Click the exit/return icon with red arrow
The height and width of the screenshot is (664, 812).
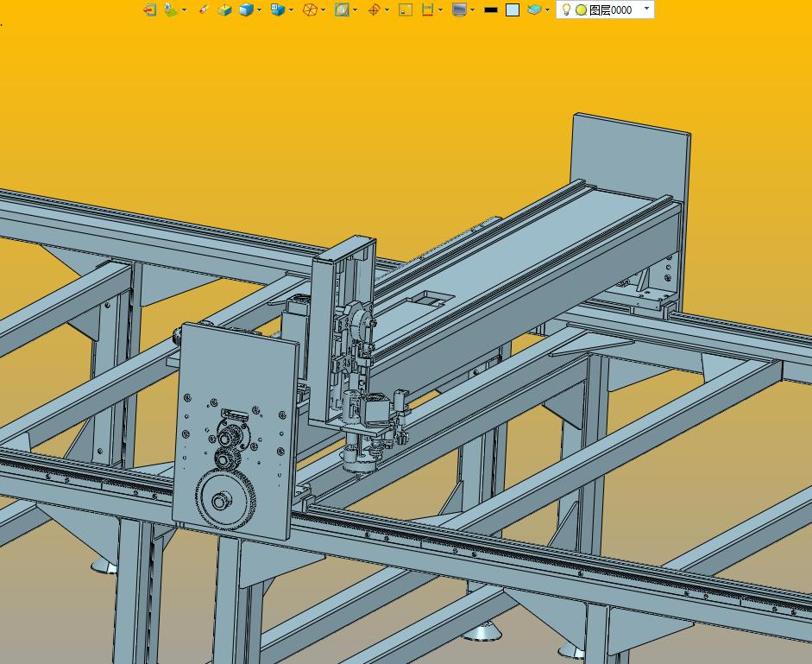tap(149, 9)
